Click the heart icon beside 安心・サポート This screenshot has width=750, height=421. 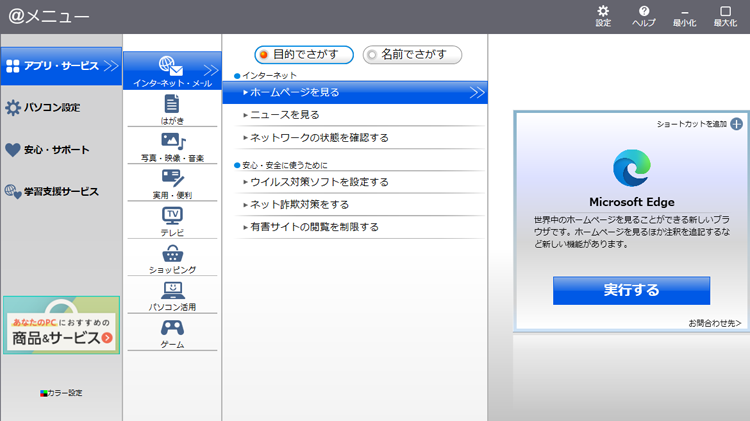click(12, 150)
